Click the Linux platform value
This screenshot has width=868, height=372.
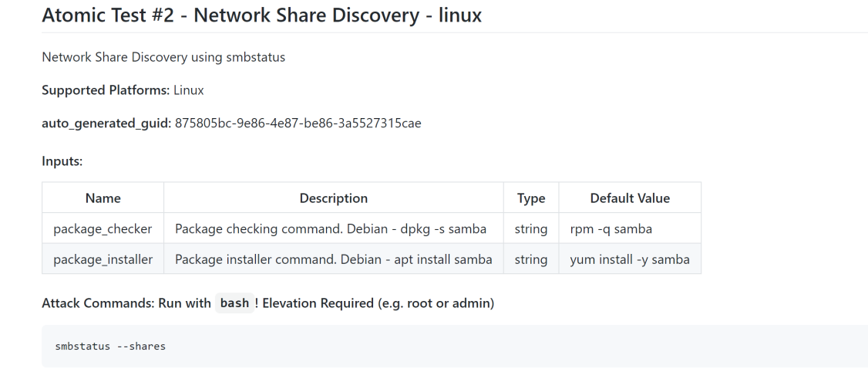click(189, 90)
